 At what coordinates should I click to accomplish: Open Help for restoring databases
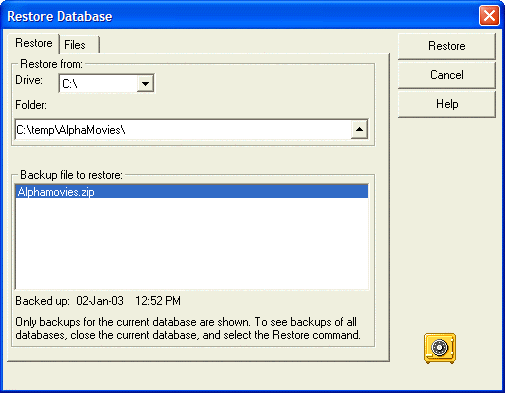click(x=447, y=104)
